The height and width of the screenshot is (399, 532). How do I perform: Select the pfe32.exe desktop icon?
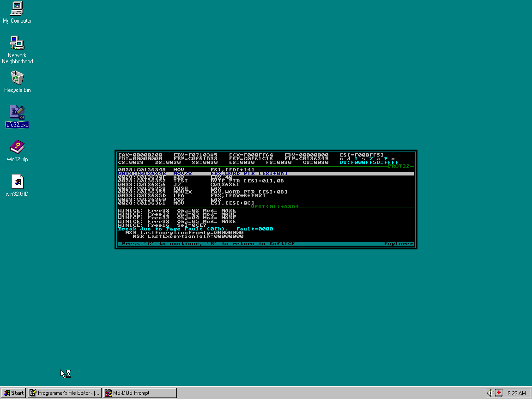coord(17,116)
